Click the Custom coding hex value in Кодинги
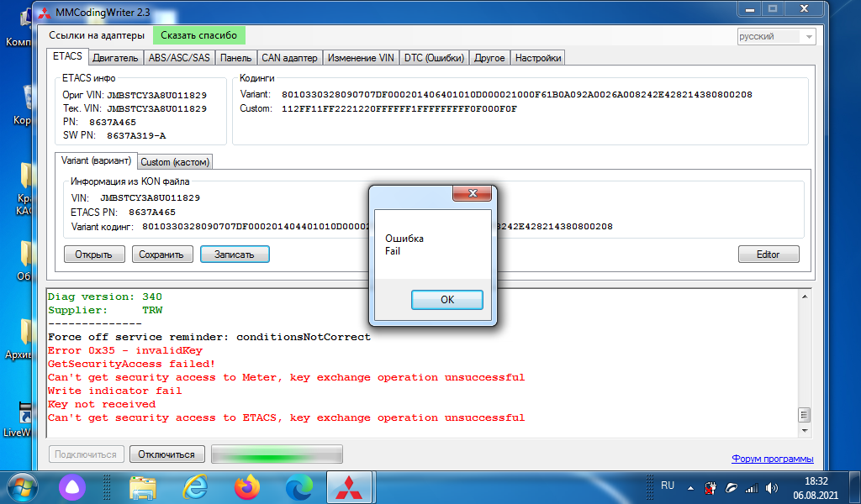This screenshot has width=861, height=504. click(x=399, y=108)
